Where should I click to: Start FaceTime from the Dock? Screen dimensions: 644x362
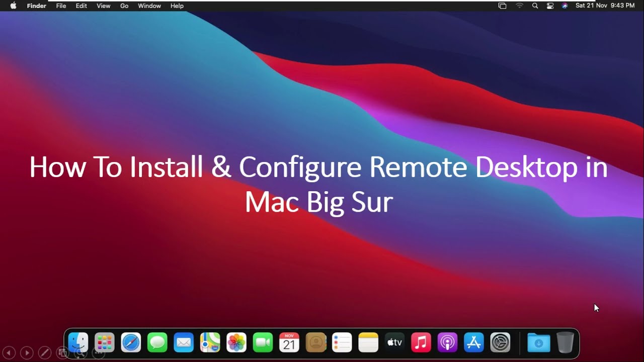point(263,343)
